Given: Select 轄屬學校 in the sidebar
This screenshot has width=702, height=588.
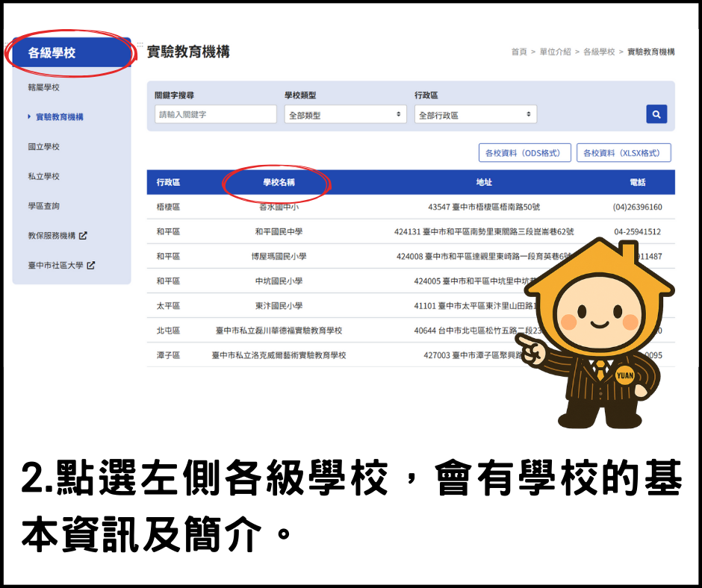Looking at the screenshot, I should point(43,87).
